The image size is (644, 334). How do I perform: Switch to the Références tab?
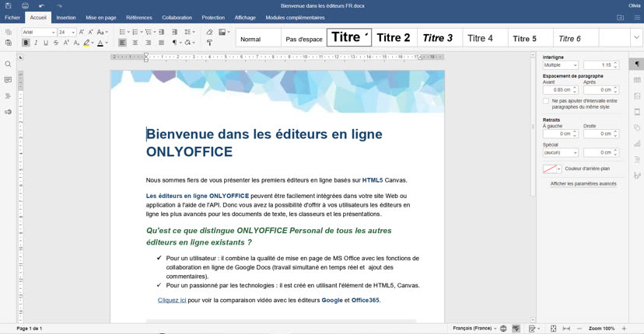[139, 18]
